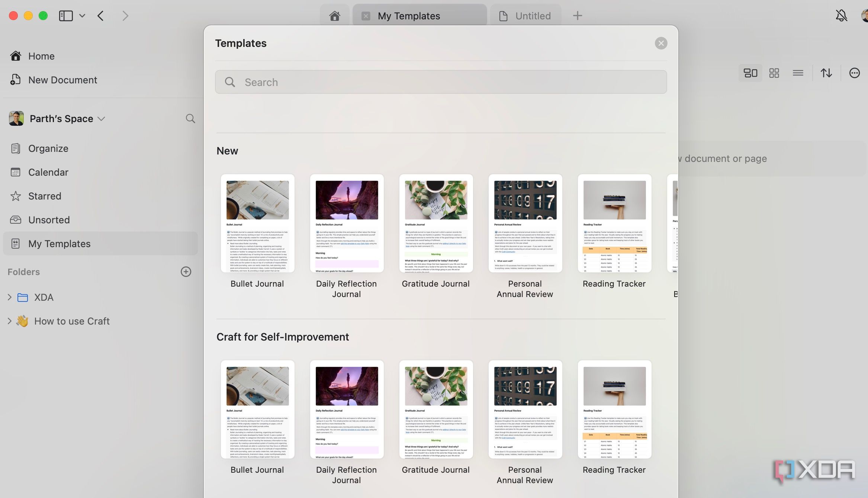
Task: Open the Starred section
Action: pos(100,196)
